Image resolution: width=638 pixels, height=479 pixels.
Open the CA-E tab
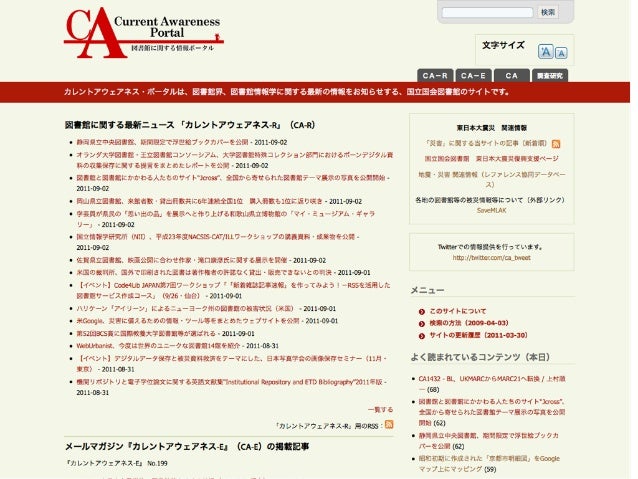pos(473,76)
